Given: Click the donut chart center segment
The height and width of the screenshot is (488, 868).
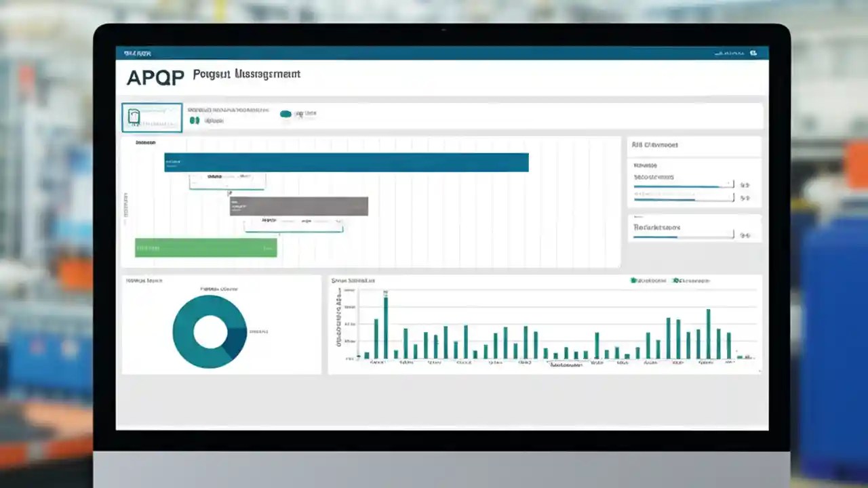Looking at the screenshot, I should coord(209,331).
